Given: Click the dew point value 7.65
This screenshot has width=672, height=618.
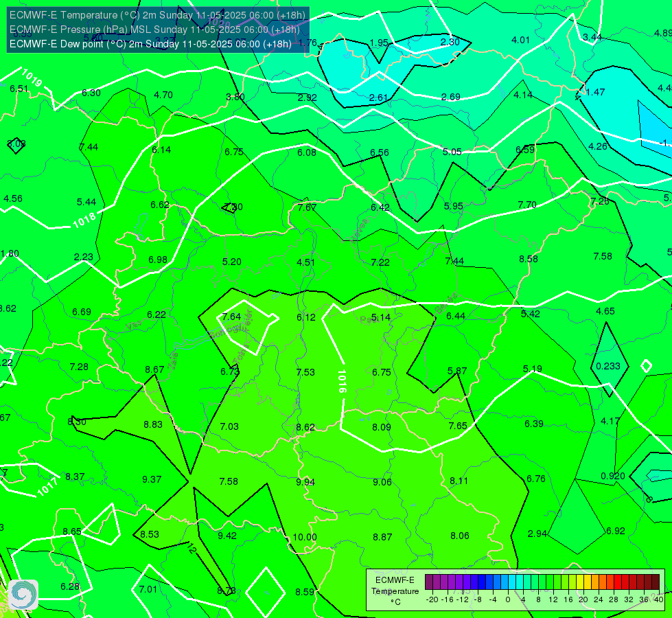Looking at the screenshot, I should [458, 426].
